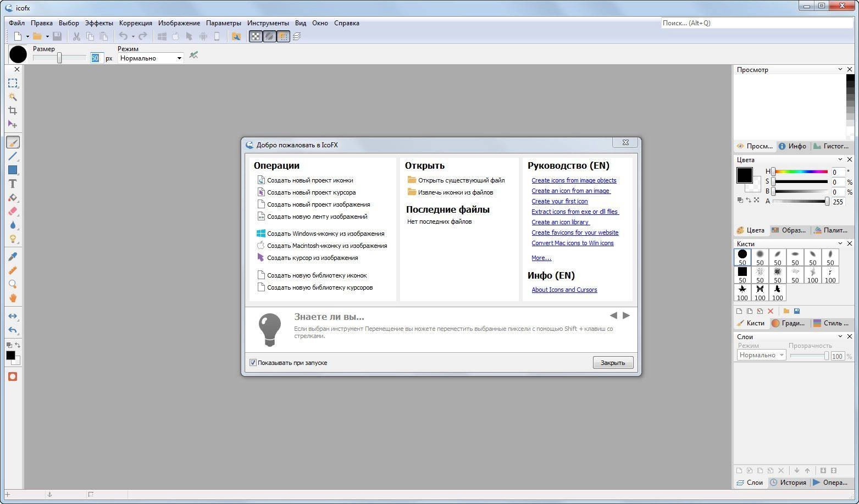Select the pink eraser tool
Image resolution: width=859 pixels, height=504 pixels.
(x=13, y=211)
